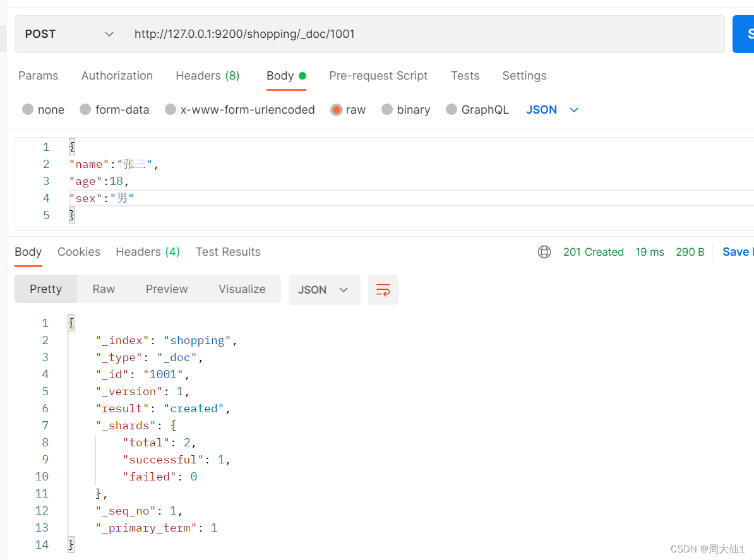Image resolution: width=754 pixels, height=560 pixels.
Task: Click the "_version": 1 response line
Action: [x=143, y=392]
